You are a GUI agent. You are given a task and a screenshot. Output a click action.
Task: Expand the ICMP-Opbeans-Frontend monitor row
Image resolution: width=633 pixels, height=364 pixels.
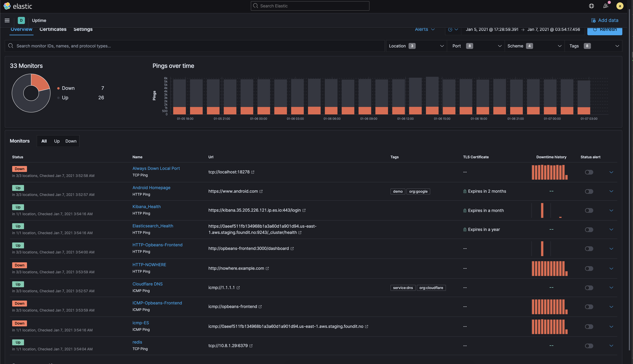(611, 307)
